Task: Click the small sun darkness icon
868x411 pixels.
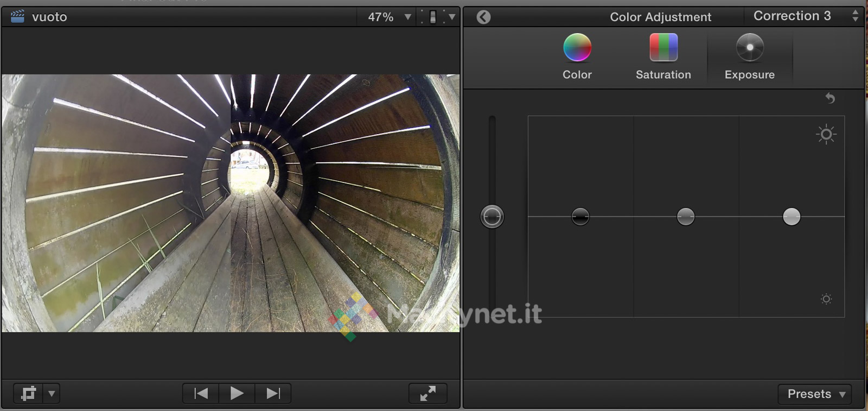Action: pos(826,299)
